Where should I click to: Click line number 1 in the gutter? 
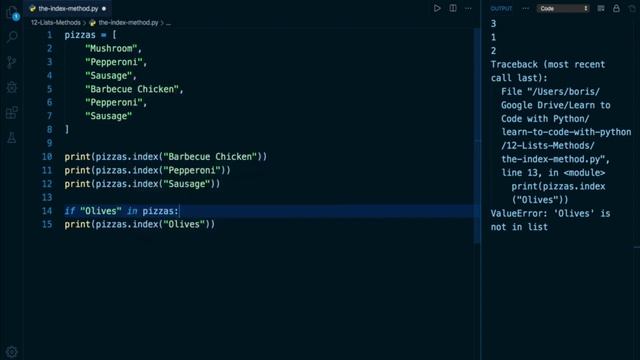[x=49, y=35]
